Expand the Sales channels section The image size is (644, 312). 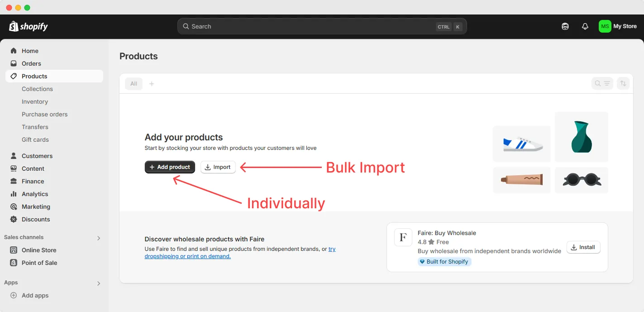click(x=99, y=237)
